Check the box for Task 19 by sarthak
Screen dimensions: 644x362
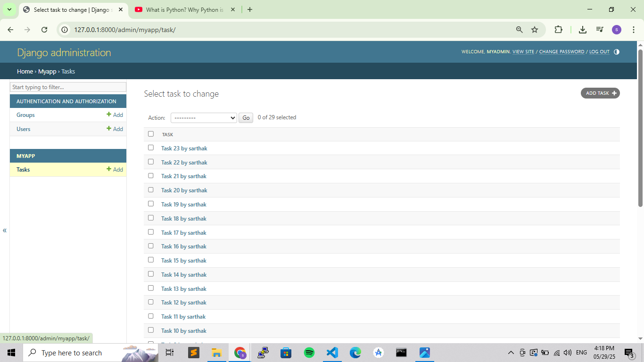point(151,204)
